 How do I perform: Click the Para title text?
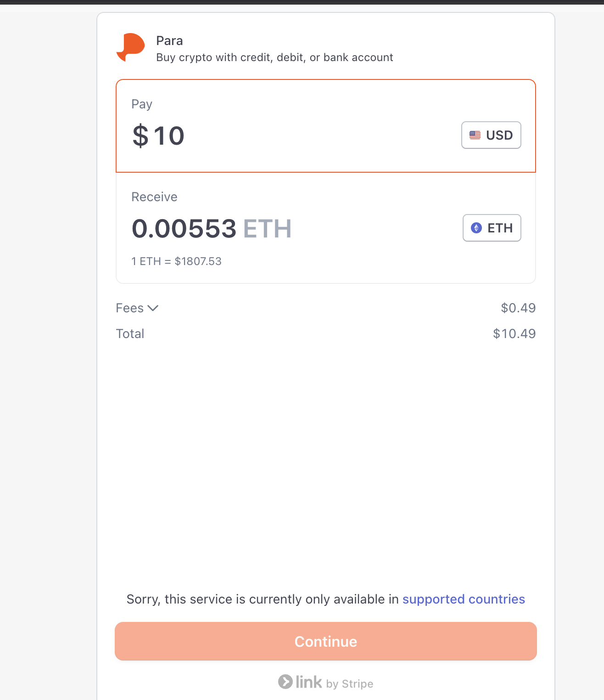pyautogui.click(x=169, y=41)
